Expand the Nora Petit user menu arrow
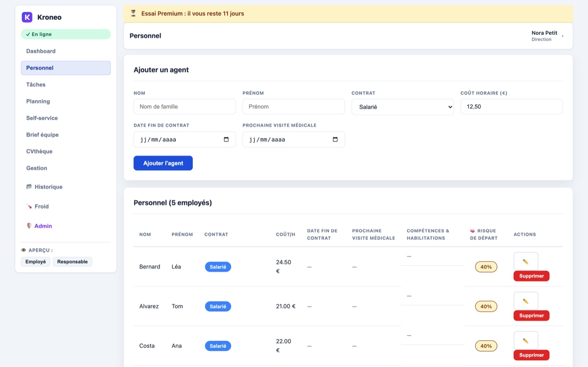This screenshot has width=588, height=367. (x=563, y=36)
